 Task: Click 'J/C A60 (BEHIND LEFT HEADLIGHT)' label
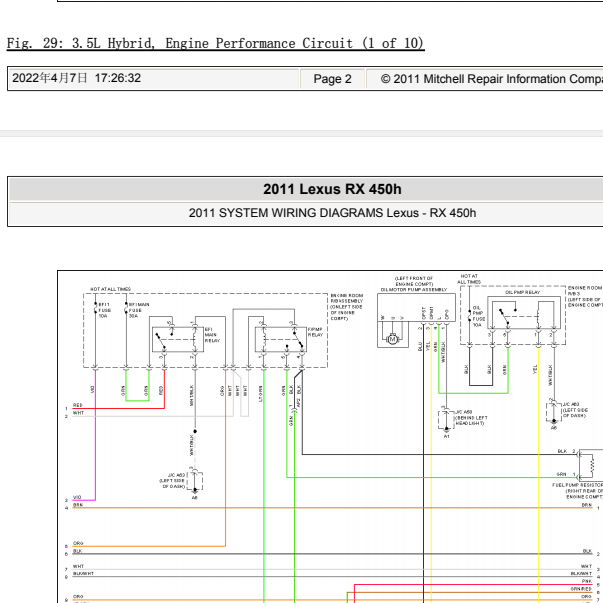click(471, 418)
